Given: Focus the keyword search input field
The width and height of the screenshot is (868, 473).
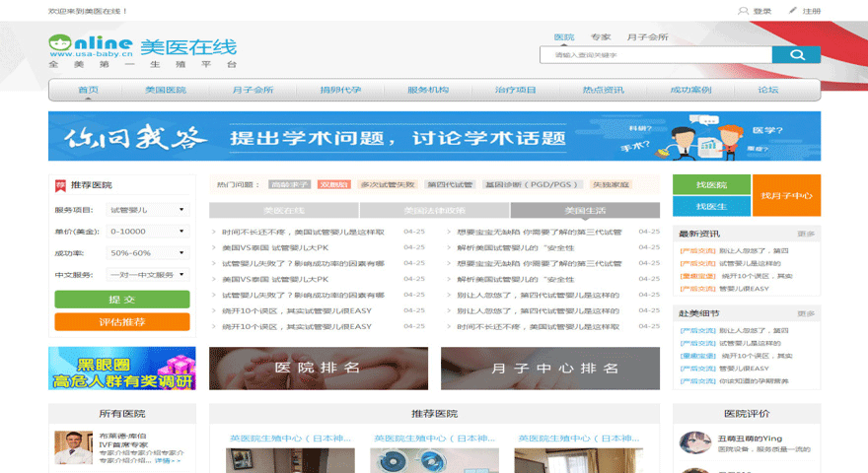Looking at the screenshot, I should pyautogui.click(x=656, y=55).
